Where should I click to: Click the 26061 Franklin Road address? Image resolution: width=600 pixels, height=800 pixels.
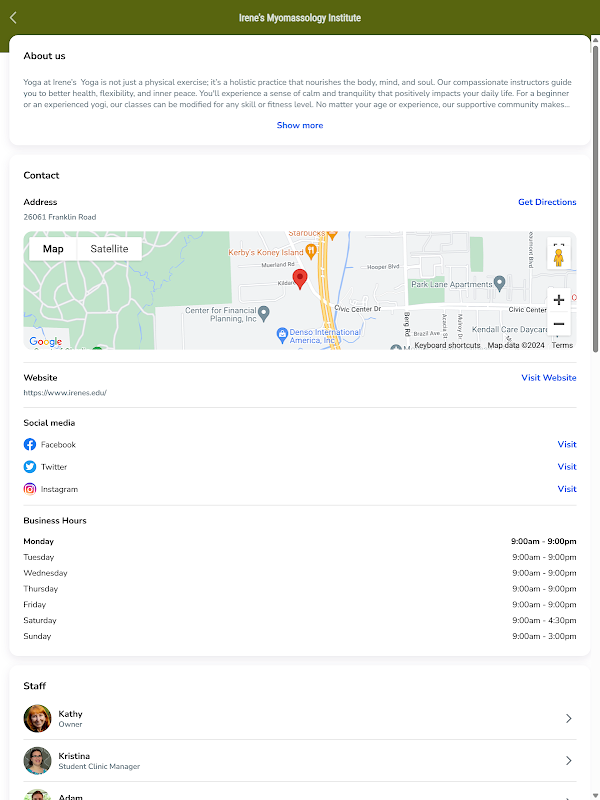[60, 217]
